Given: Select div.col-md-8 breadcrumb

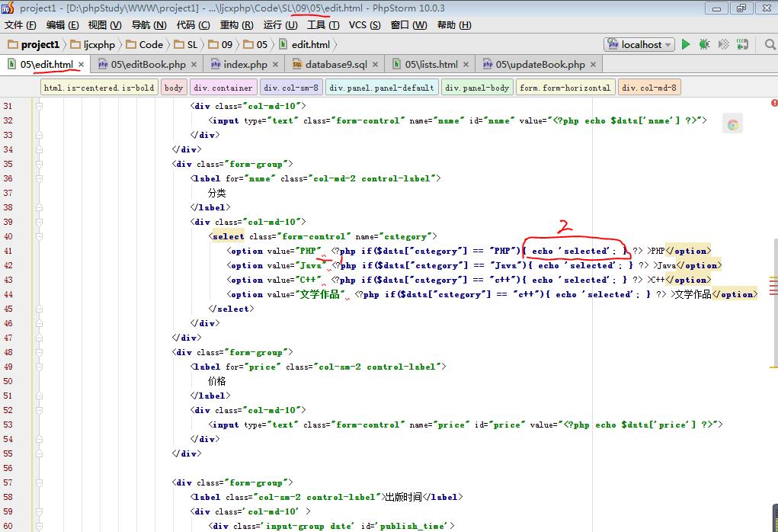Looking at the screenshot, I should tap(649, 88).
